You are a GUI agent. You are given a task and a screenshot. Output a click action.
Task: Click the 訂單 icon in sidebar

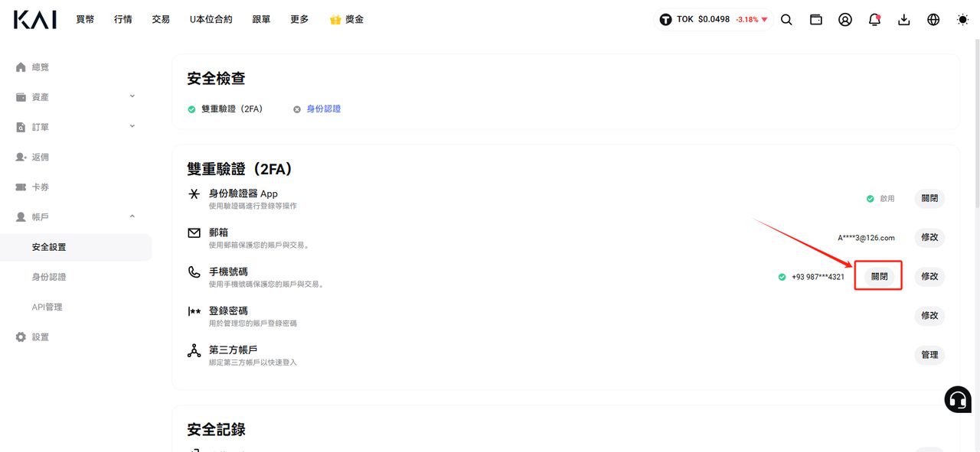21,127
